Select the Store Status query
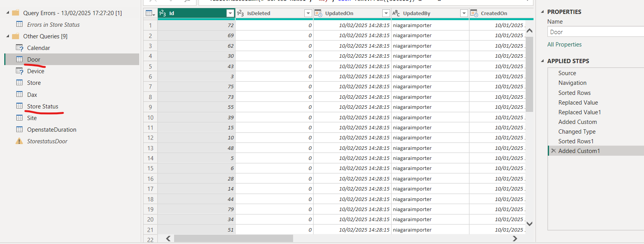644x244 pixels. pyautogui.click(x=43, y=106)
